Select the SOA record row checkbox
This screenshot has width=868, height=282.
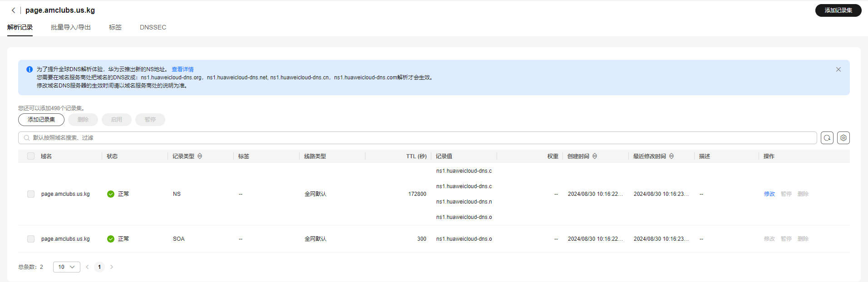[x=31, y=239]
